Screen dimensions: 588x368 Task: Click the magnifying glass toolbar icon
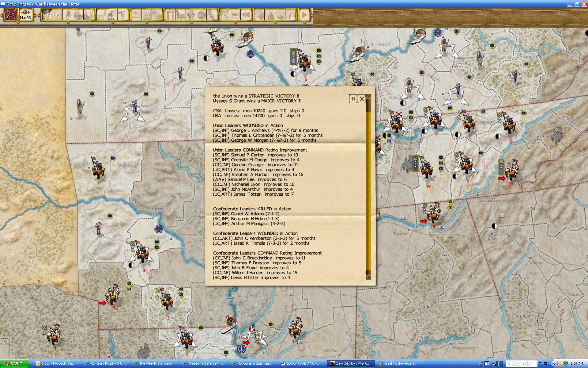point(225,15)
